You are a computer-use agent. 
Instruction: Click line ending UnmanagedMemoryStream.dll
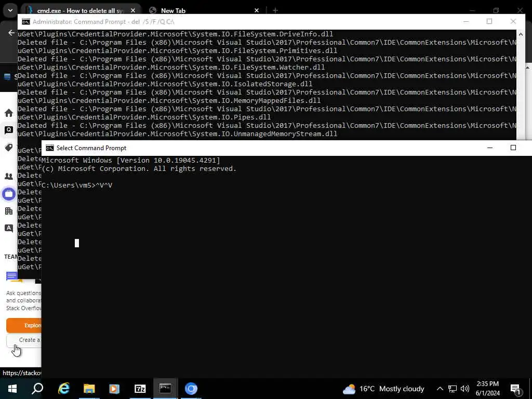pos(178,134)
